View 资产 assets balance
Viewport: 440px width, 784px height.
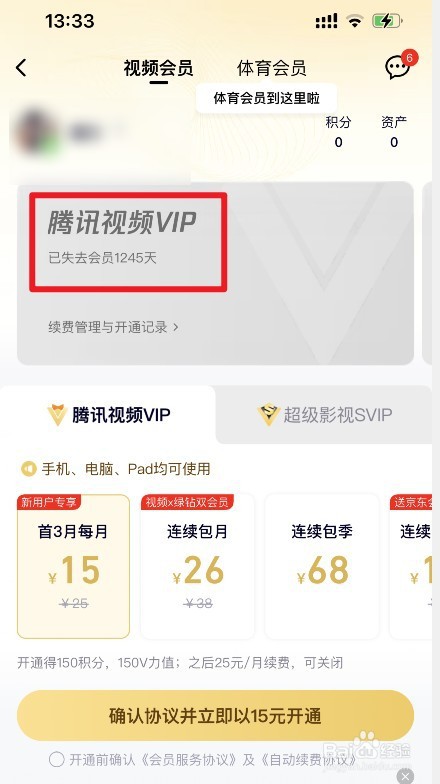pos(394,132)
